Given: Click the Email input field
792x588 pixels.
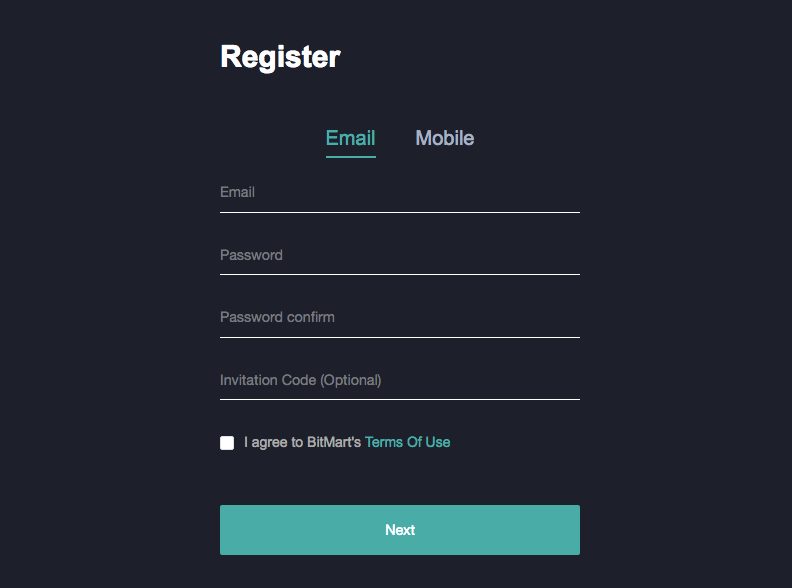Looking at the screenshot, I should 399,193.
